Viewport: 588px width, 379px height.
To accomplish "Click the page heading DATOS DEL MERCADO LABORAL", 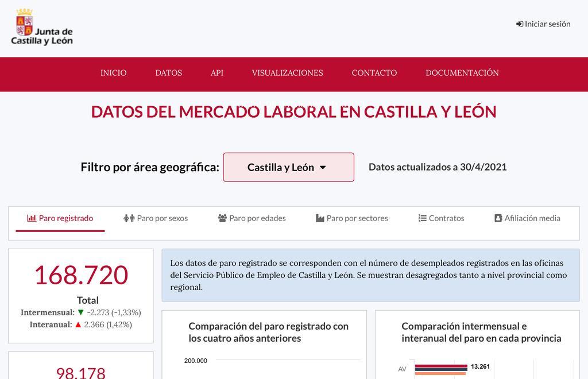I will 293,112.
